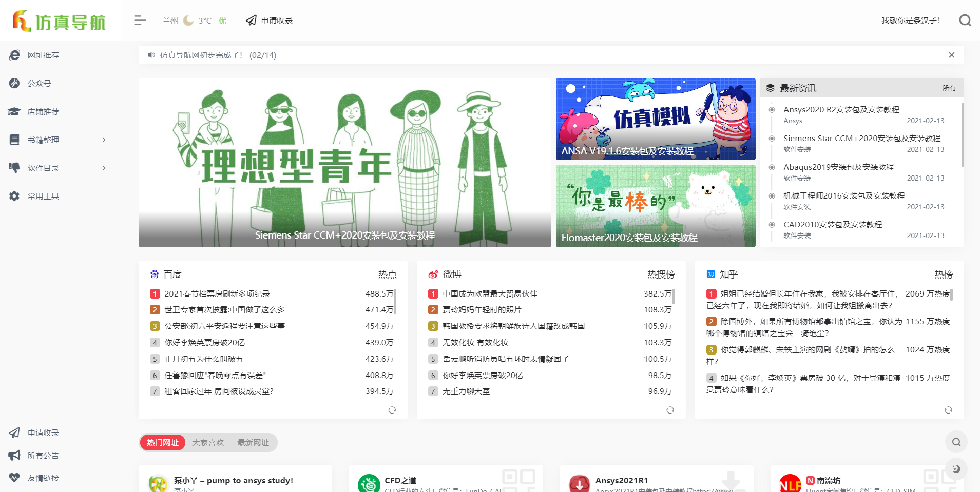Click the hamburger menu icon
Screen dimensions: 980x492
point(139,20)
